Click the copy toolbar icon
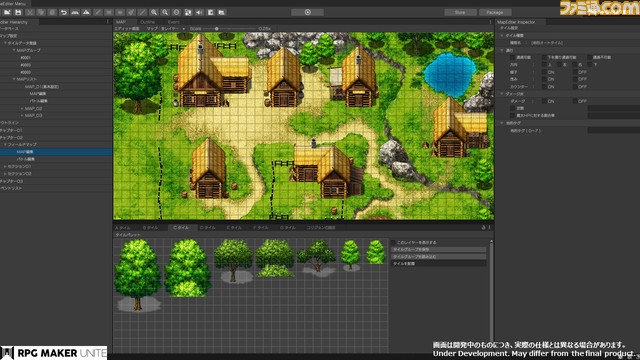The height and width of the screenshot is (360, 640). click(x=41, y=12)
